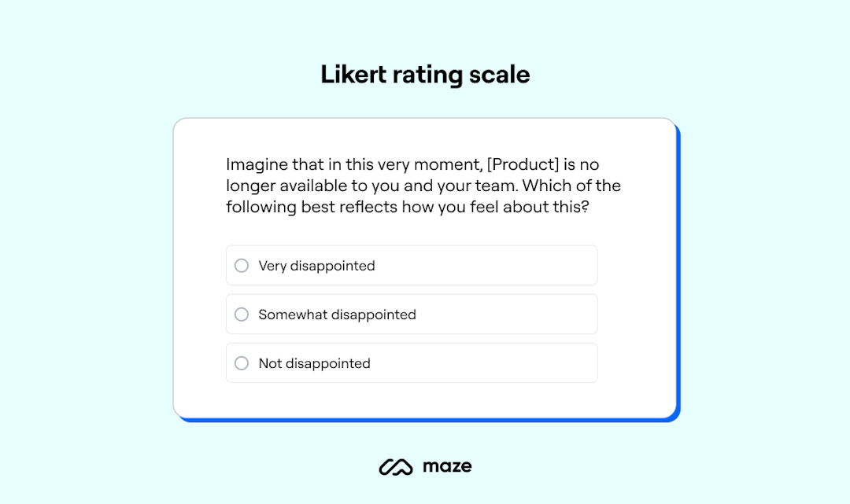Viewport: 850px width, 504px height.
Task: Choose the 'Not disappointed' answer option
Action: pyautogui.click(x=412, y=362)
